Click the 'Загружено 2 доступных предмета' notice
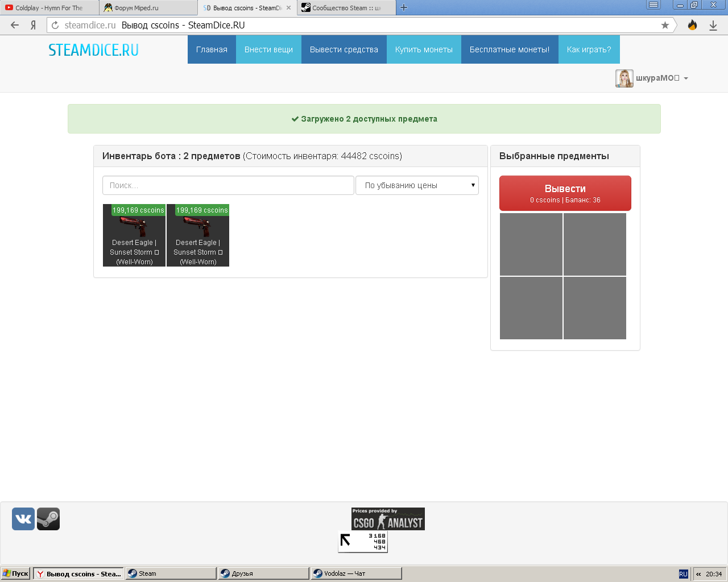This screenshot has height=582, width=728. pyautogui.click(x=364, y=119)
